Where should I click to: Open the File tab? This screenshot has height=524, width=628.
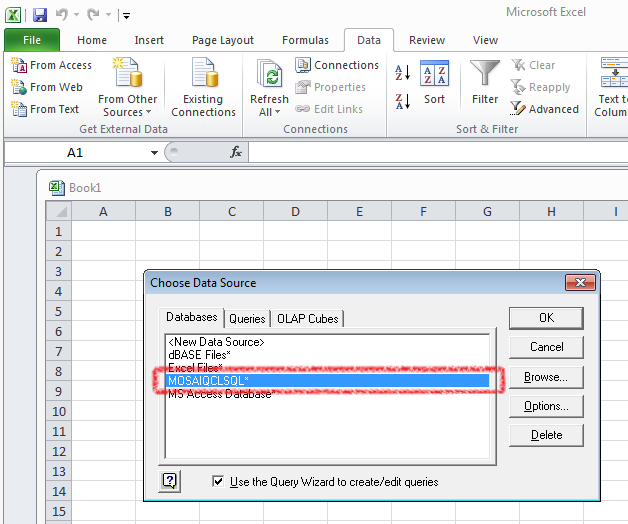pyautogui.click(x=32, y=40)
